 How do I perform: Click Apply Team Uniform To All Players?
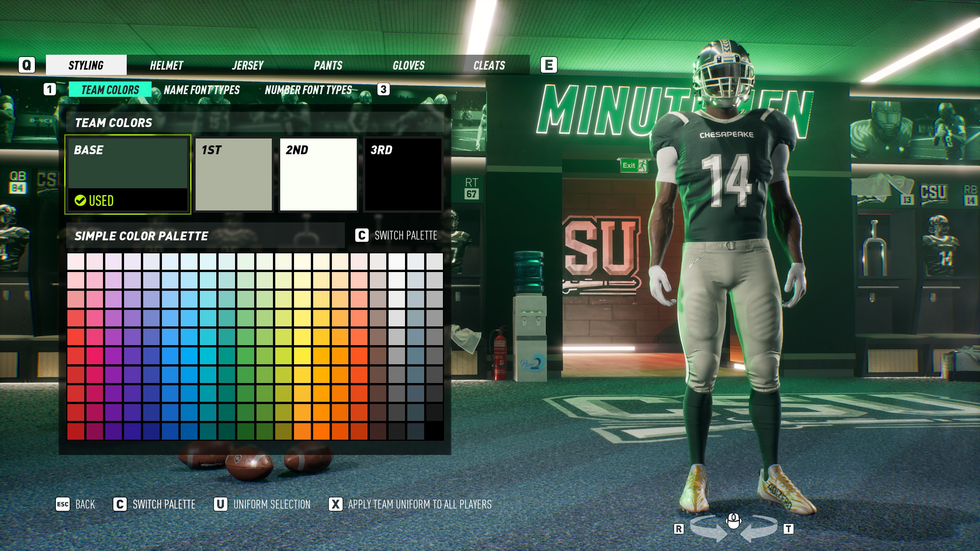(420, 504)
